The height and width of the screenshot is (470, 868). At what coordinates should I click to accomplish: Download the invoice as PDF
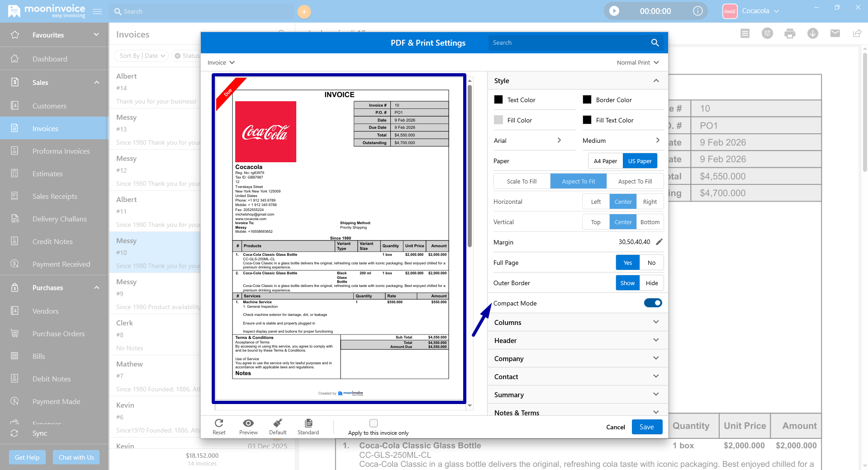tap(812, 33)
